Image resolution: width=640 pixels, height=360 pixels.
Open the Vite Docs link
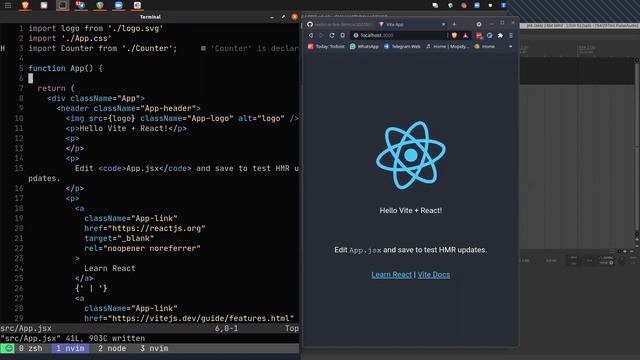click(433, 275)
